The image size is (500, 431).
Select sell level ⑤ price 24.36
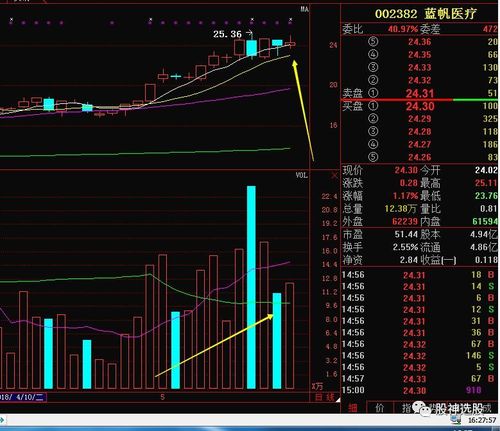419,42
